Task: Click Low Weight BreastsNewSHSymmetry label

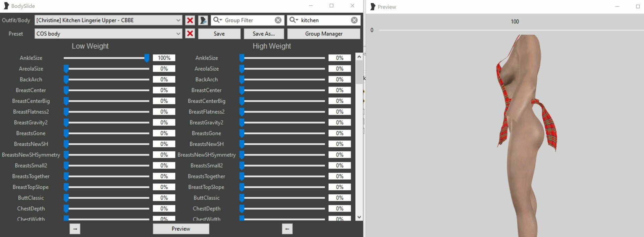Action: point(31,155)
